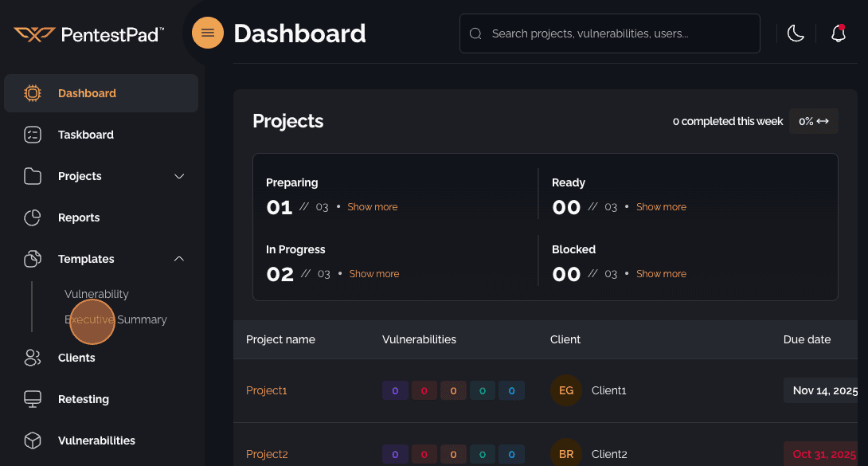Toggle dark mode with the moon icon
868x466 pixels.
tap(796, 33)
